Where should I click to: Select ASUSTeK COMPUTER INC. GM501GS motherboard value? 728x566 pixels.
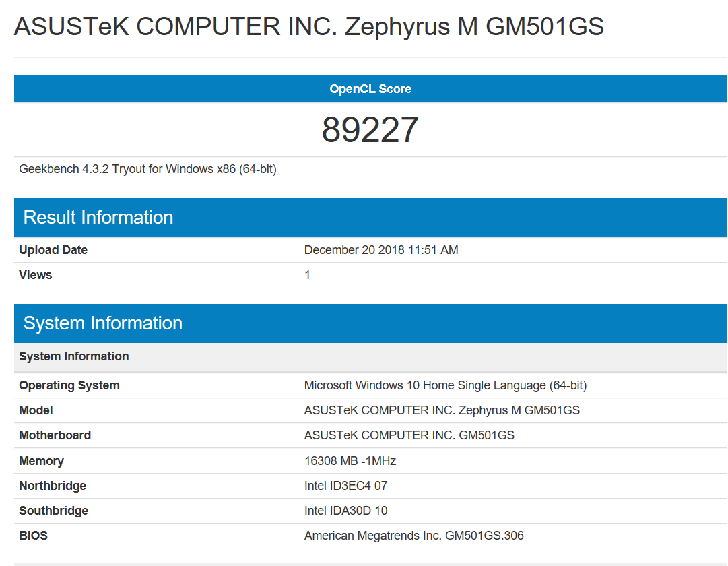click(x=409, y=435)
